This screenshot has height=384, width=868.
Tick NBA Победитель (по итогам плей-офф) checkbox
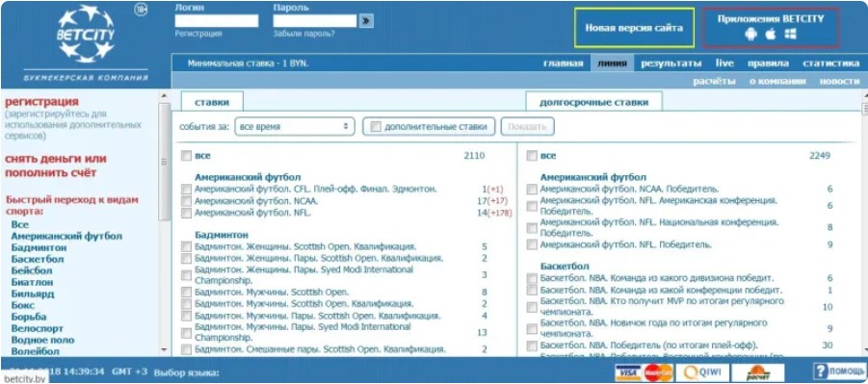click(x=532, y=346)
